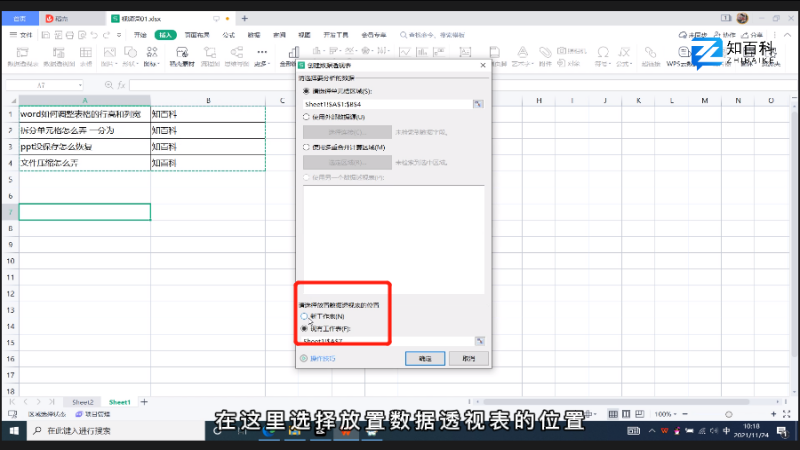This screenshot has height=450, width=800.
Task: Add a new sheet with the plus icon
Action: 144,401
